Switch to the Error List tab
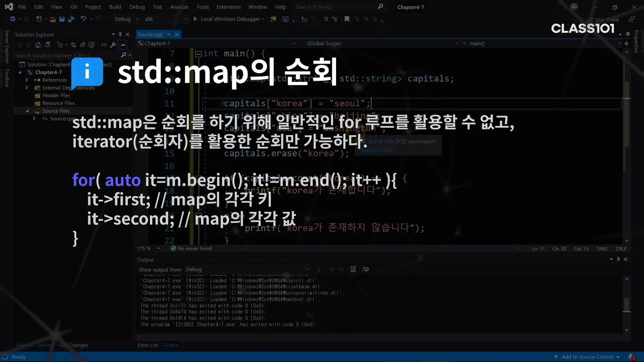 pos(148,345)
